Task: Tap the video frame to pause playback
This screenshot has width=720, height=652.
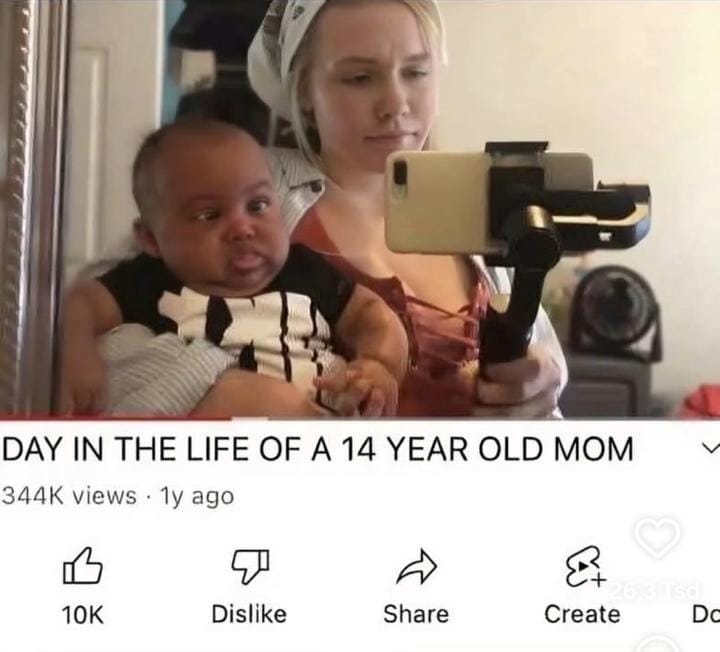Action: 360,208
